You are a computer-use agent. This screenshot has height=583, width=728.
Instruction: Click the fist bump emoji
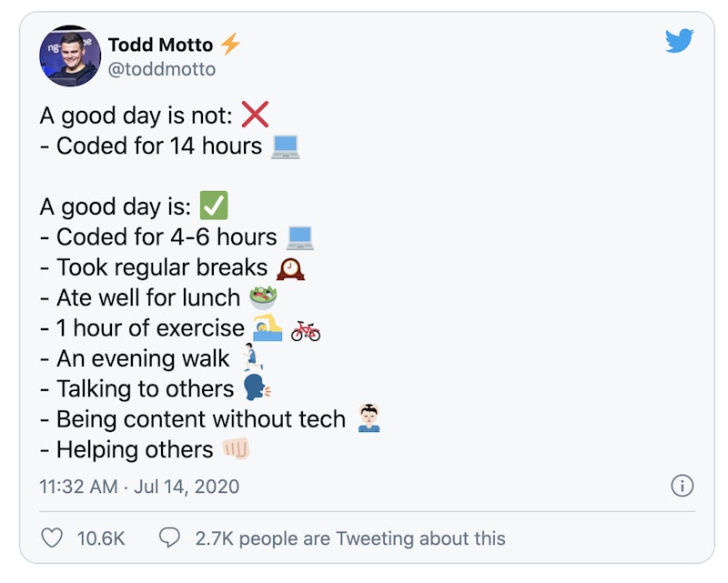point(235,449)
